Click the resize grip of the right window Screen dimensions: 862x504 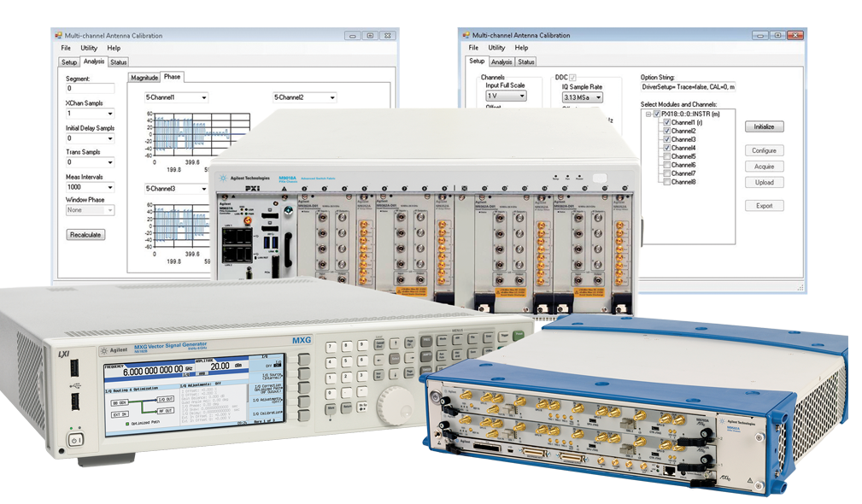(x=800, y=287)
